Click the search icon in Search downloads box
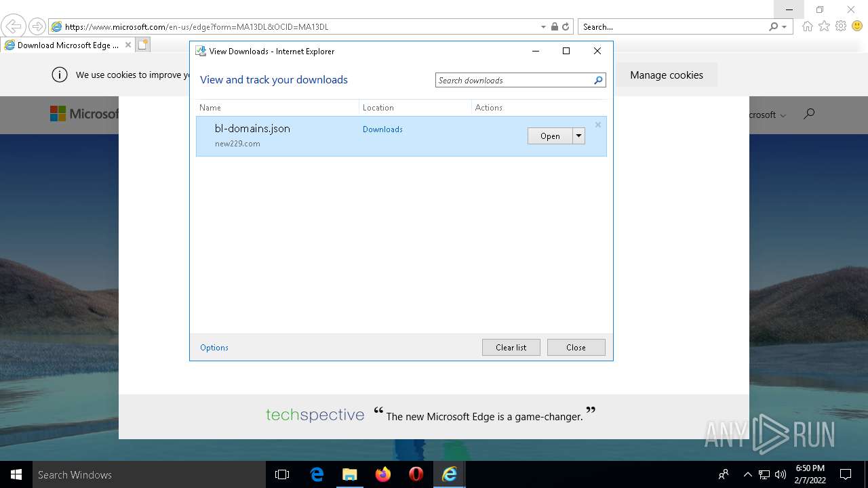 598,80
